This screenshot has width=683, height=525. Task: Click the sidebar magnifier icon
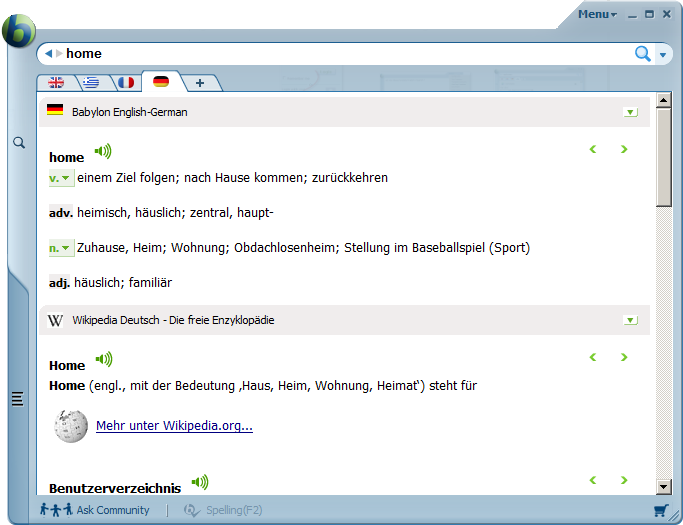click(19, 142)
